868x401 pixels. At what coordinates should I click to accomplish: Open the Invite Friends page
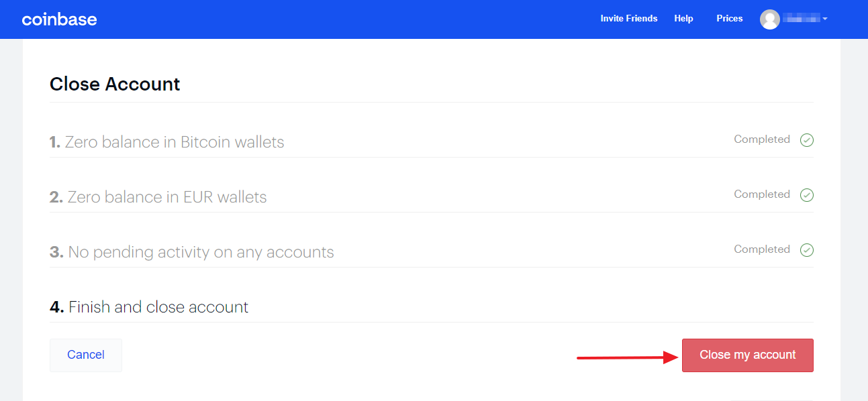click(x=628, y=18)
